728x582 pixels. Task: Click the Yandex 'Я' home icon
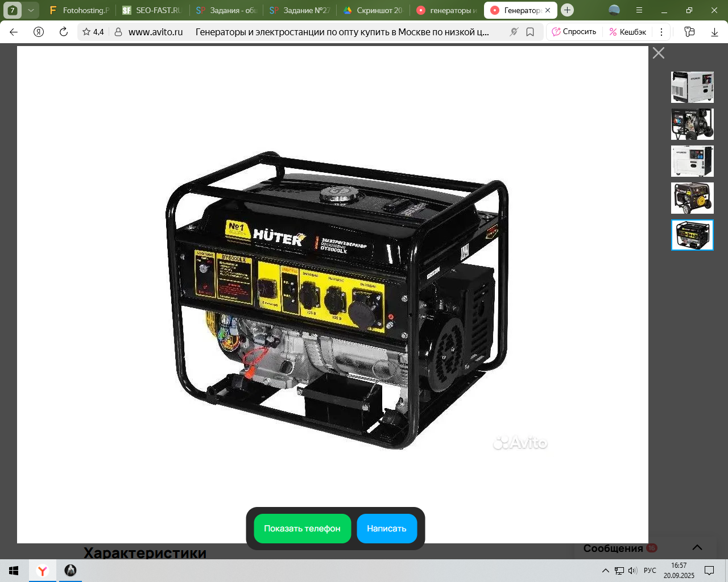[x=39, y=32]
